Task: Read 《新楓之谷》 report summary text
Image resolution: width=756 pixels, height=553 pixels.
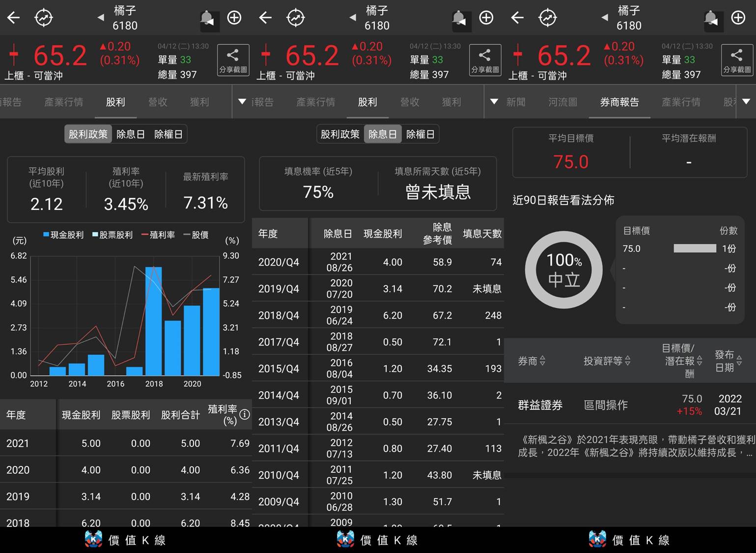Action: tap(636, 446)
